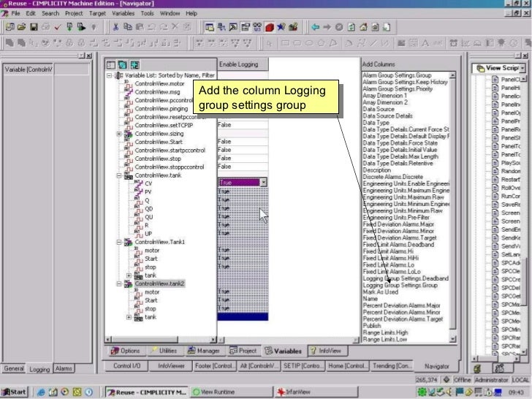Click the green Download to target icon
Viewport: 532px width, 399px height.
tap(69, 27)
